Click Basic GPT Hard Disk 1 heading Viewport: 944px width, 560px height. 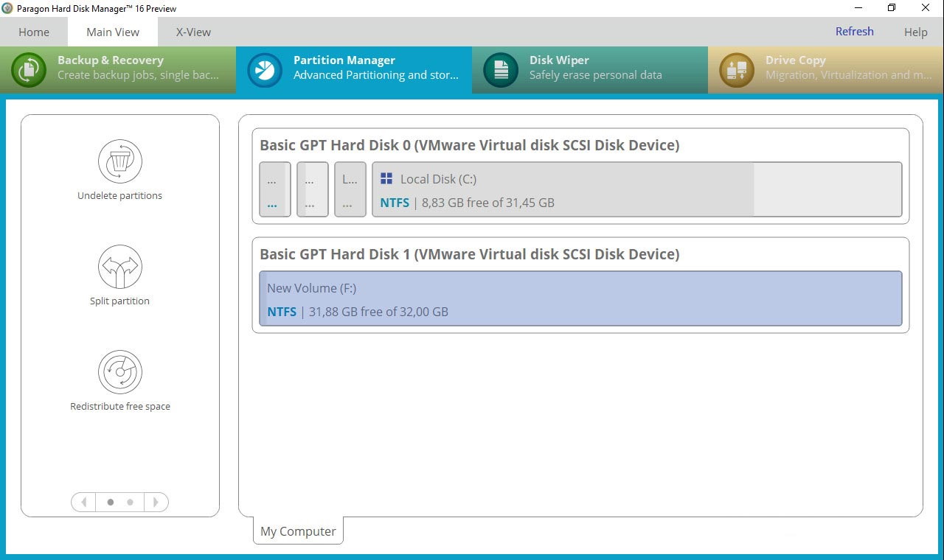click(x=470, y=254)
